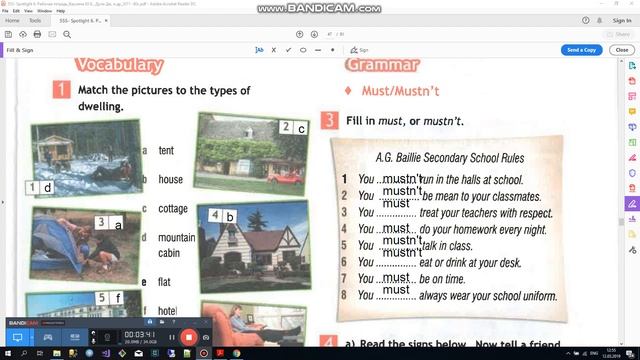The image size is (640, 360).
Task: Select the circle shape tool
Action: (303, 50)
